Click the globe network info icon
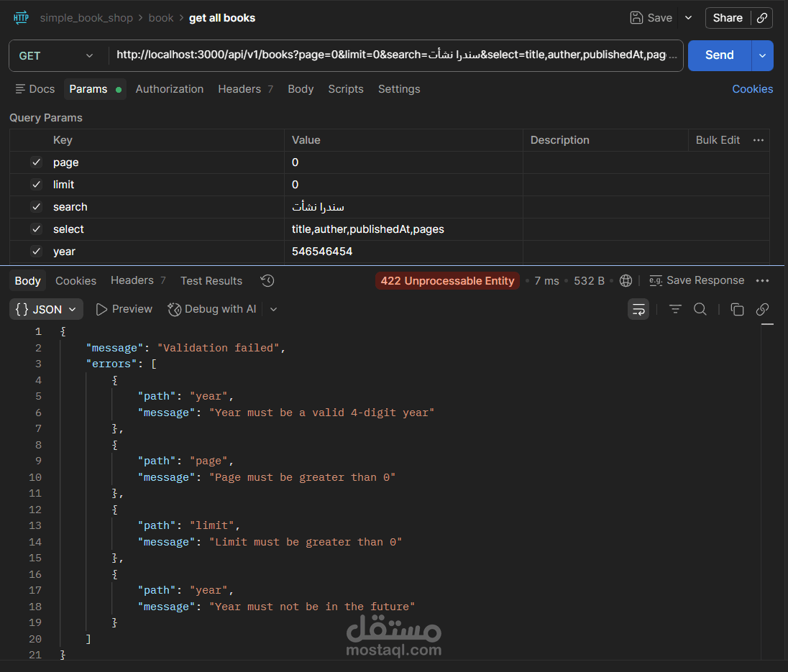This screenshot has height=672, width=788. [x=626, y=281]
